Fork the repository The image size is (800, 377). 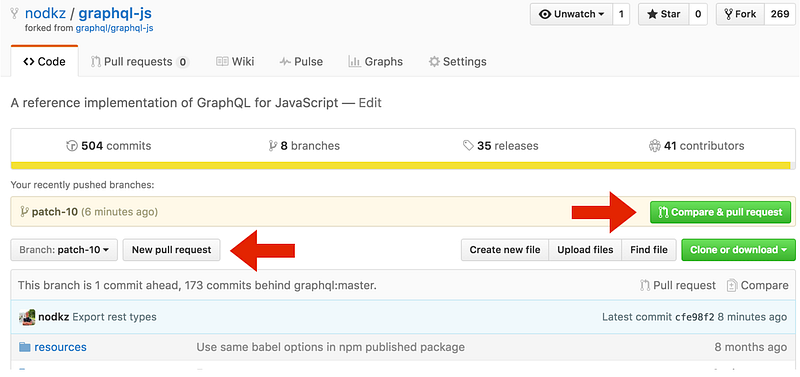740,14
